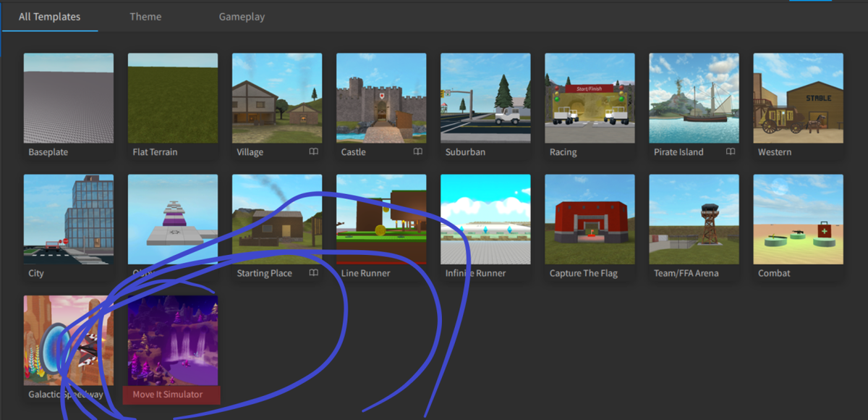Click the Suburban label text

[x=465, y=152]
